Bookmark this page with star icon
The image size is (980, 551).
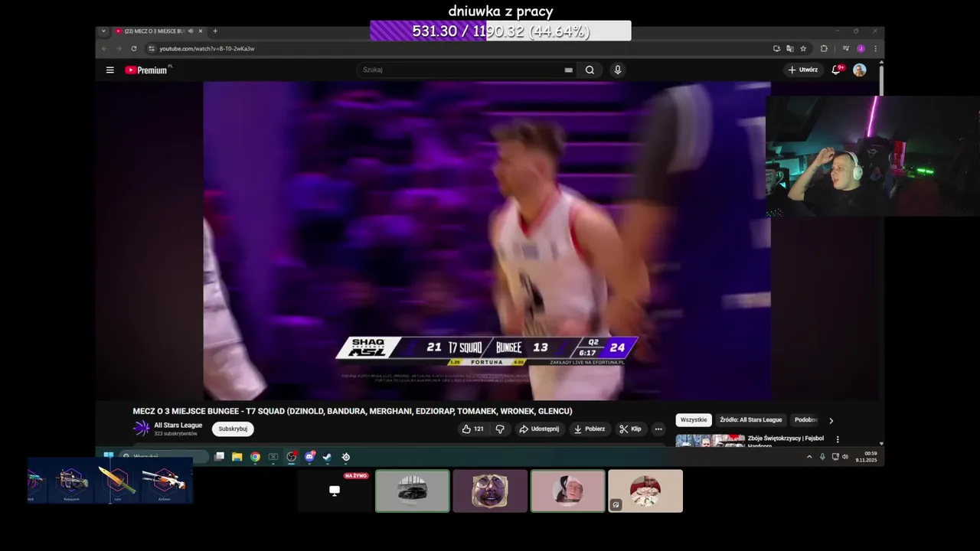coord(803,48)
